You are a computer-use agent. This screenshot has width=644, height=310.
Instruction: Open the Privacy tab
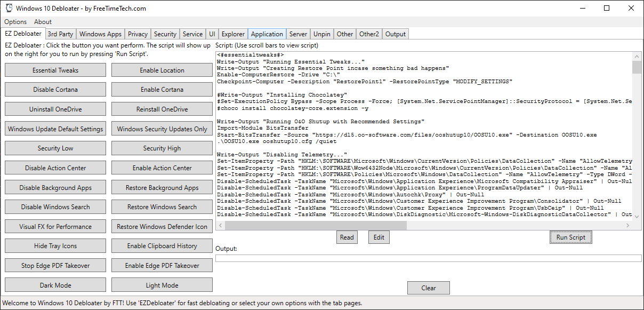tap(138, 34)
